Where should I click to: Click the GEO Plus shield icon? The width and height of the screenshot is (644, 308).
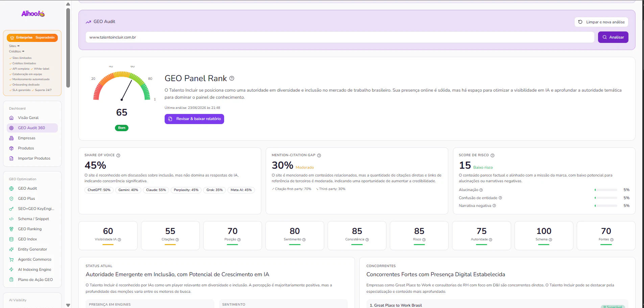(11, 198)
